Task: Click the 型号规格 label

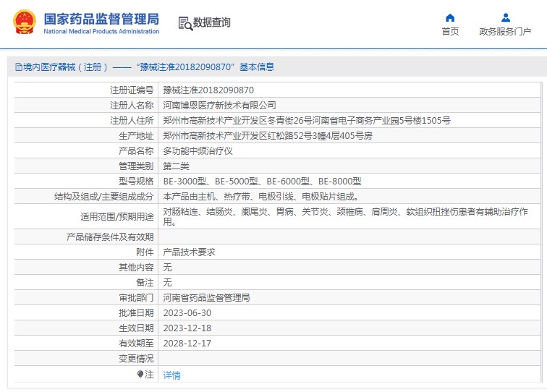Action: pos(136,182)
